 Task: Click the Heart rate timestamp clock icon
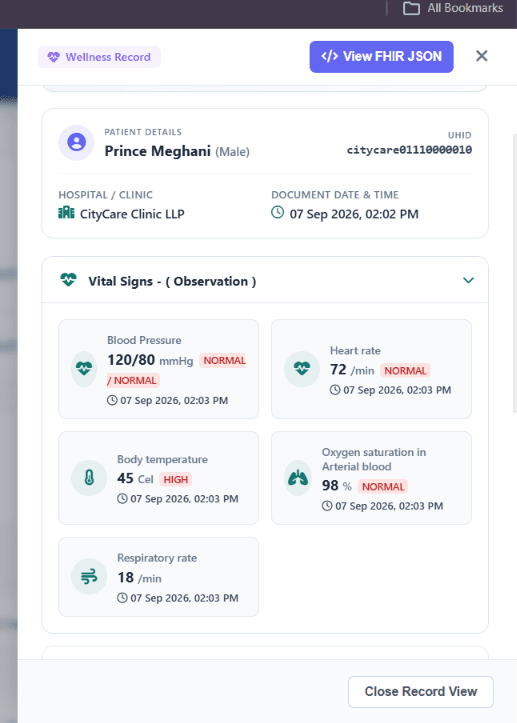tap(335, 390)
